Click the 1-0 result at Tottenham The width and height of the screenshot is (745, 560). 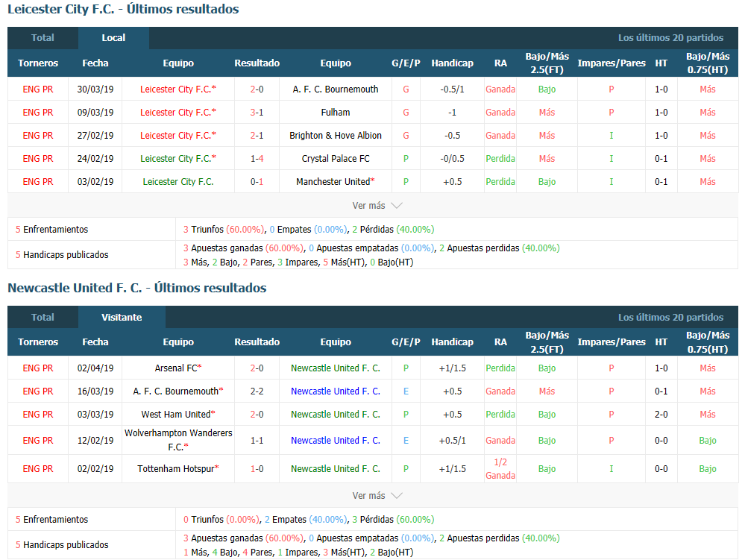257,469
